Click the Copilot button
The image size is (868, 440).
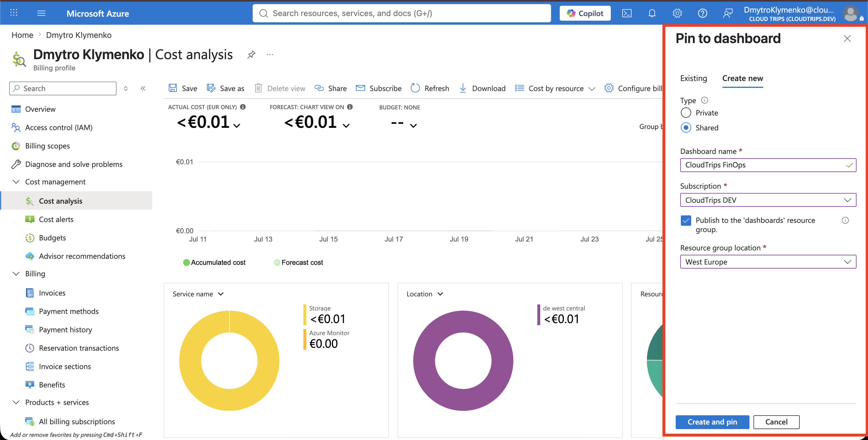click(585, 13)
